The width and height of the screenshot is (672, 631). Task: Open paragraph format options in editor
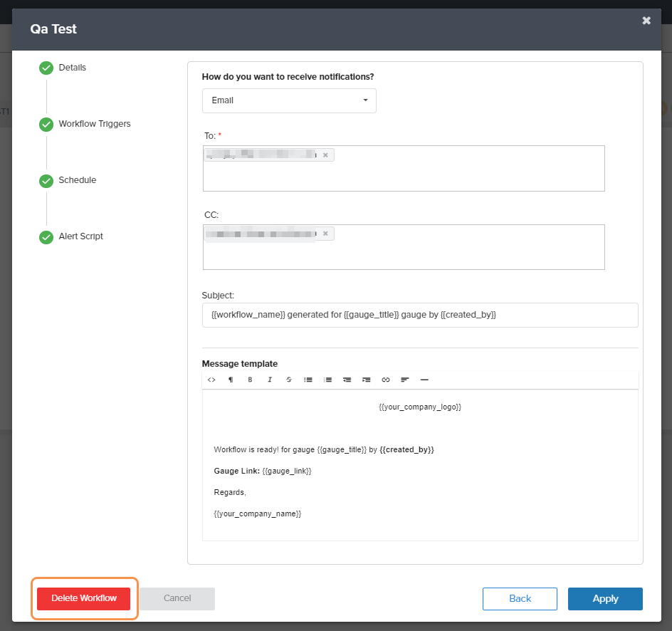pos(231,380)
